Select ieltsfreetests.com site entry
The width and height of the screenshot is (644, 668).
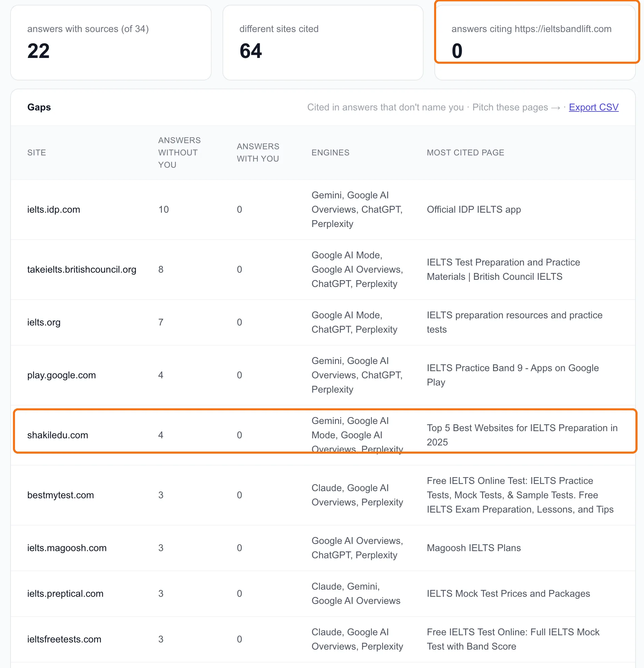[x=64, y=639]
